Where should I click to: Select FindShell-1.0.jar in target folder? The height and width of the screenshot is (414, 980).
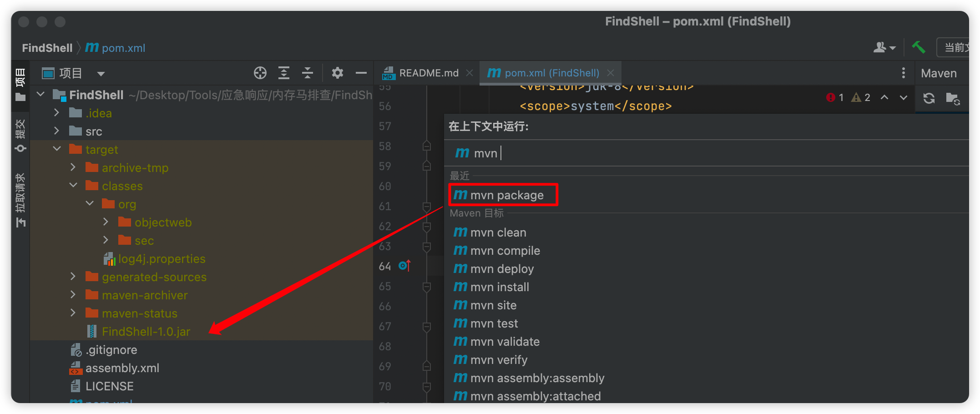(x=146, y=332)
